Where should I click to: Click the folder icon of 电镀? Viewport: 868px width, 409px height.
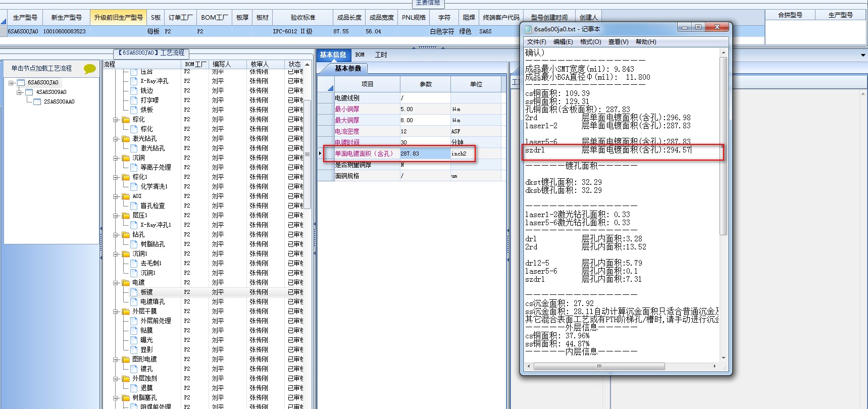126,283
